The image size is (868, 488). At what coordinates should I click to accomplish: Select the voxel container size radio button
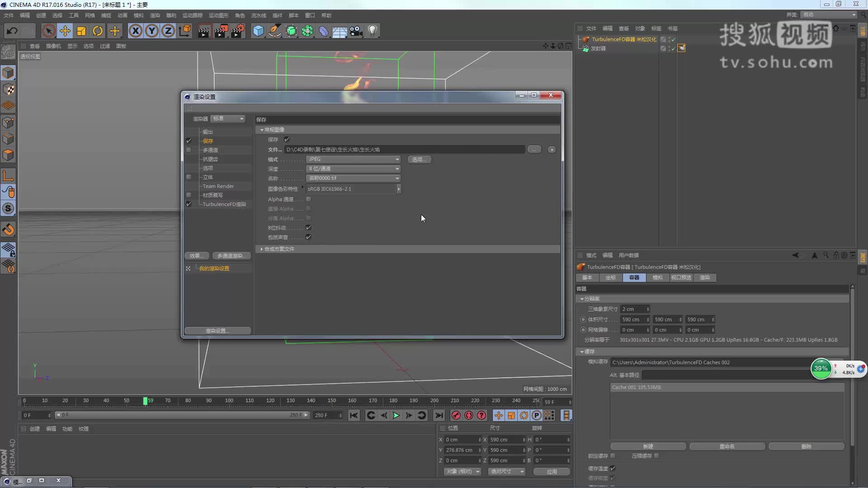(x=583, y=319)
